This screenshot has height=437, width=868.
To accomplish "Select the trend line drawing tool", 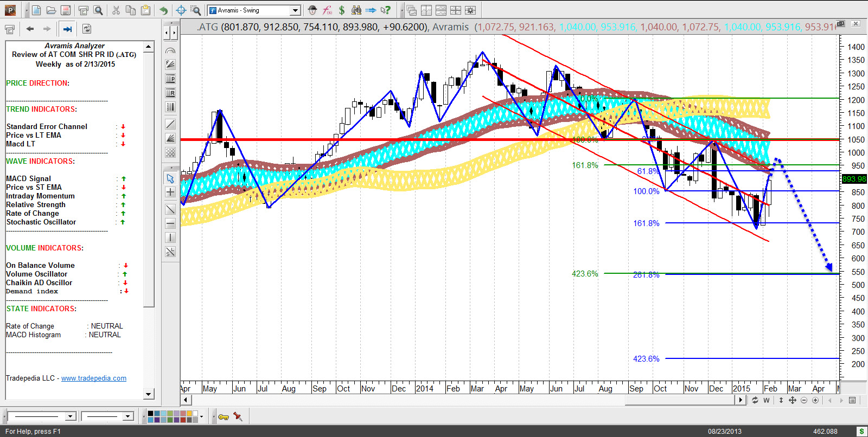I will click(x=170, y=124).
